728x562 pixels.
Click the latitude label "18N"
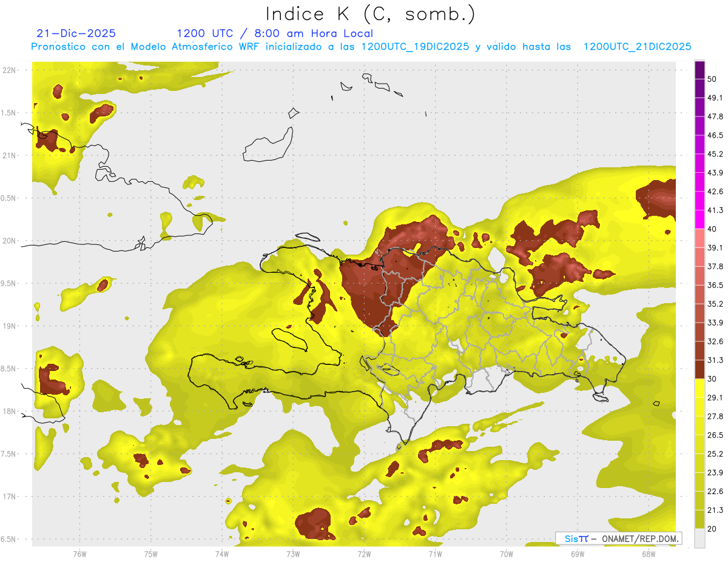[x=9, y=412]
